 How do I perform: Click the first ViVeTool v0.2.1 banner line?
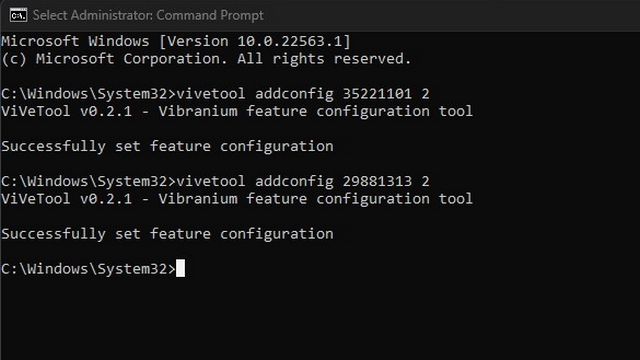(237, 111)
